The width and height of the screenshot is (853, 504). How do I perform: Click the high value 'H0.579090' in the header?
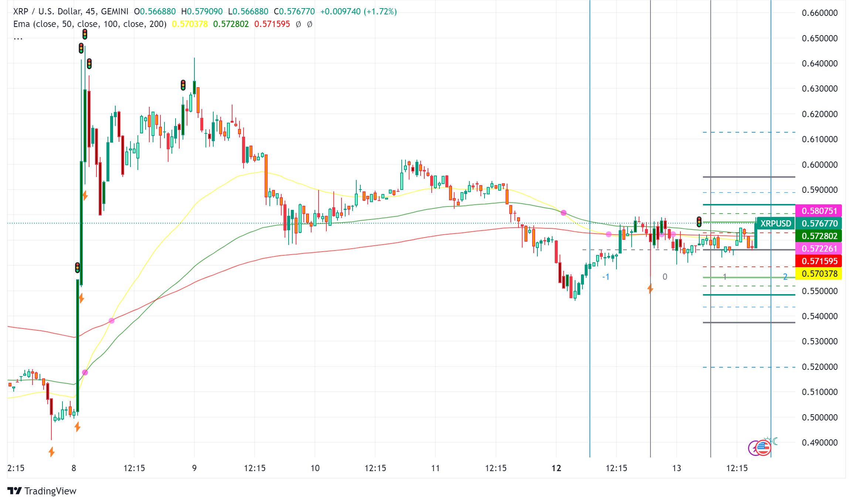click(202, 11)
